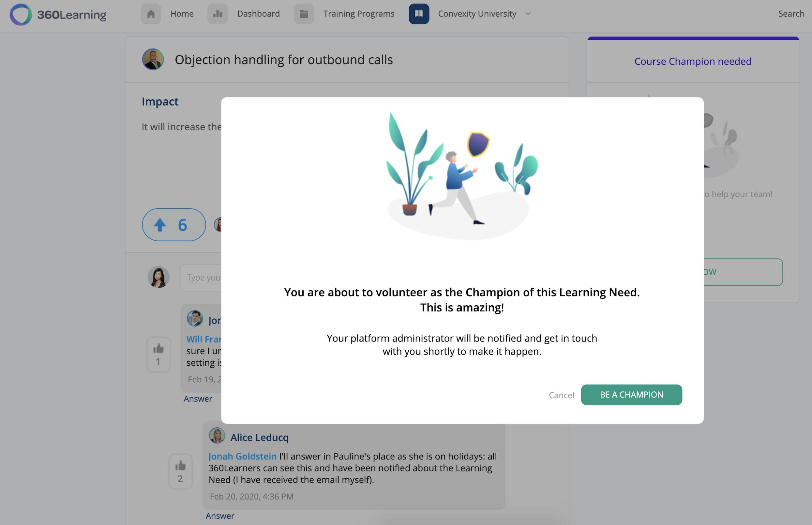The width and height of the screenshot is (812, 525).
Task: Click the author avatar beside Objection handling title
Action: click(153, 59)
